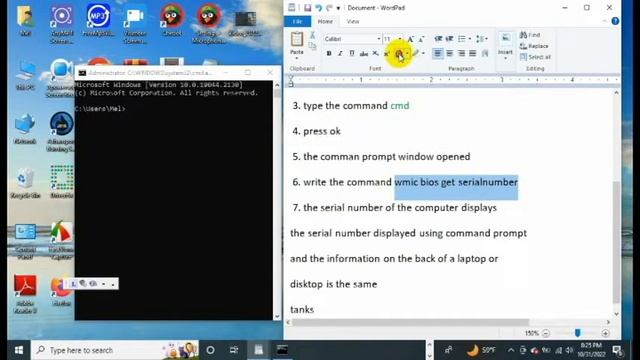Select the MP3 converter desktop shortcut
640x360 pixels.
(98, 20)
